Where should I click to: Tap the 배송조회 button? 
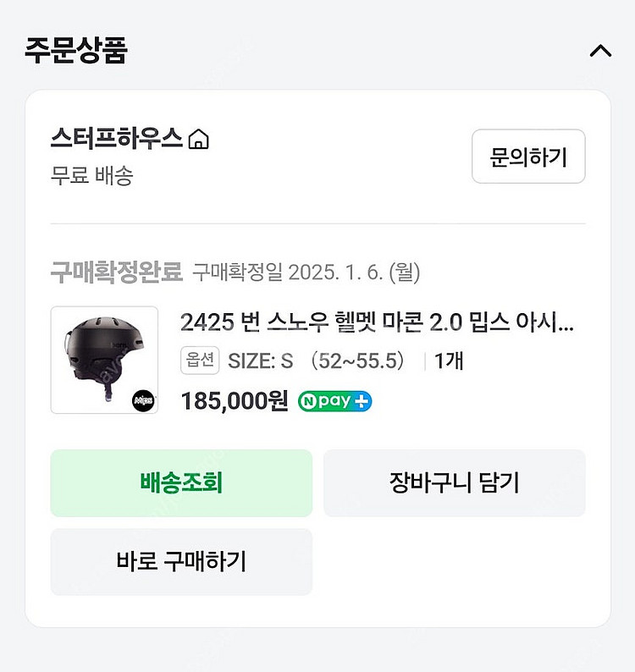pyautogui.click(x=181, y=482)
